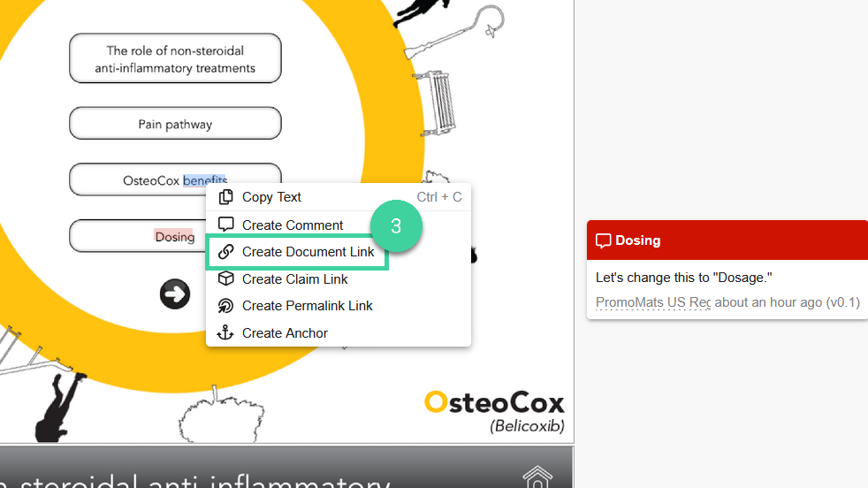
Task: Click the Permalink target icon
Action: [x=226, y=306]
